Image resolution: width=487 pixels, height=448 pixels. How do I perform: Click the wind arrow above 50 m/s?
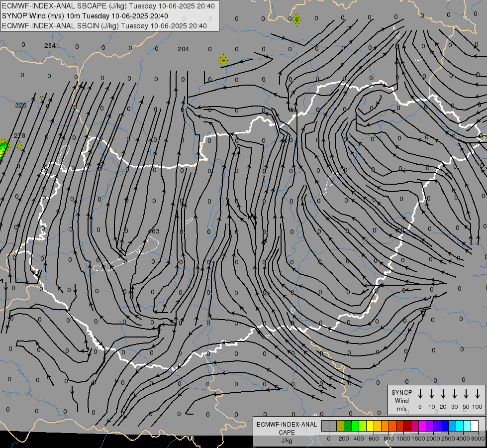click(466, 394)
